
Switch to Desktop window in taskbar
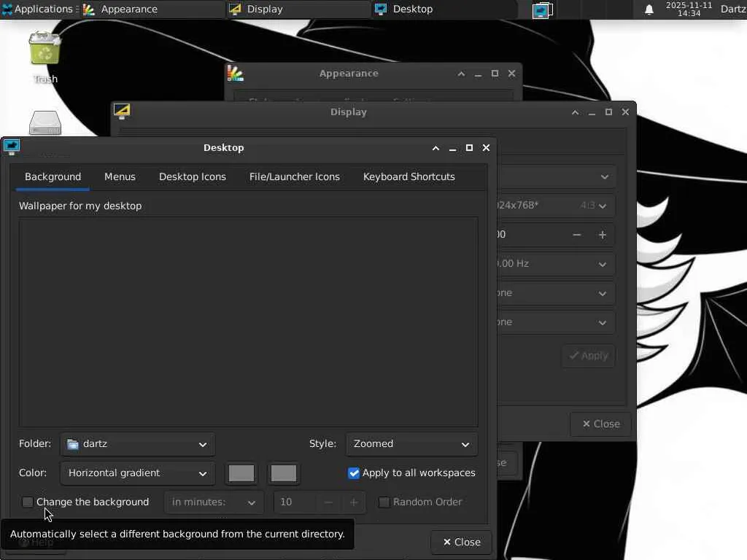[444, 9]
